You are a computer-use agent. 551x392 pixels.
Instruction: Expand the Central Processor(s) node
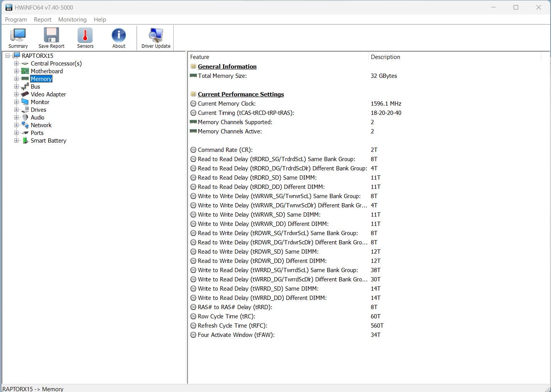tap(16, 64)
